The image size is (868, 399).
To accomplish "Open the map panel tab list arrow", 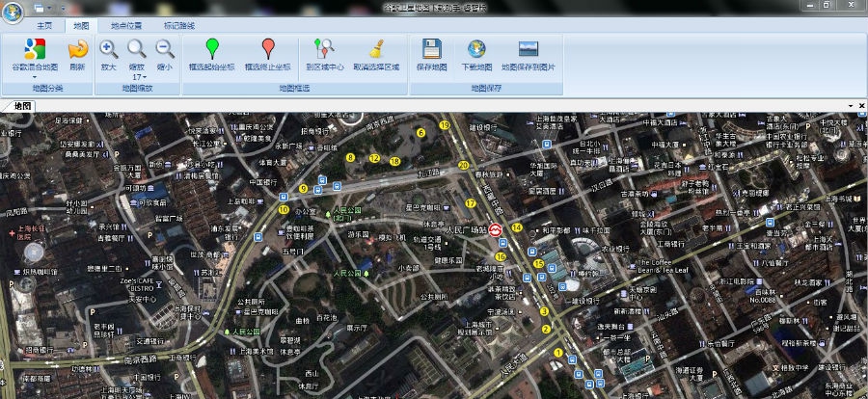I will point(851,106).
